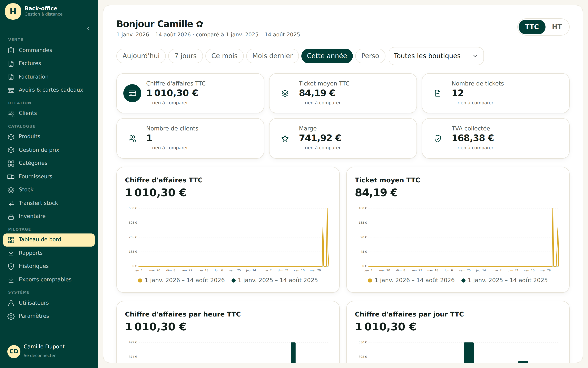Click the Inventaire lock icon
Image resolution: width=588 pixels, height=368 pixels.
11,216
